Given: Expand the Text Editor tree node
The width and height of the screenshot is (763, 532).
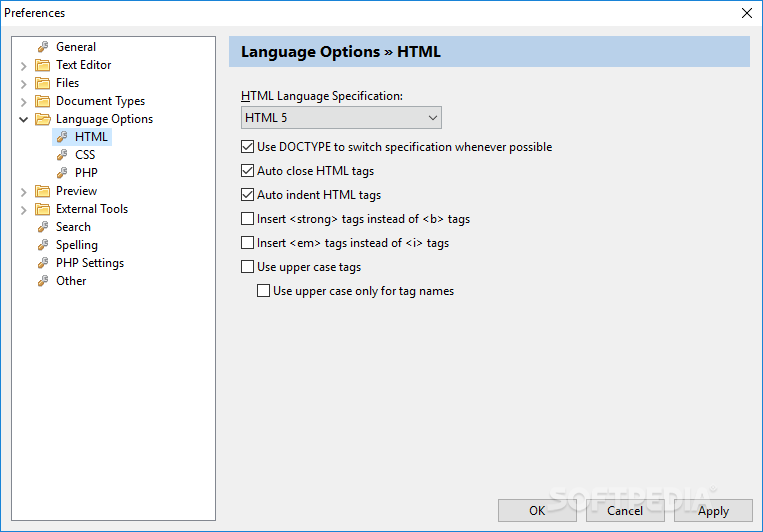Looking at the screenshot, I should pos(23,65).
